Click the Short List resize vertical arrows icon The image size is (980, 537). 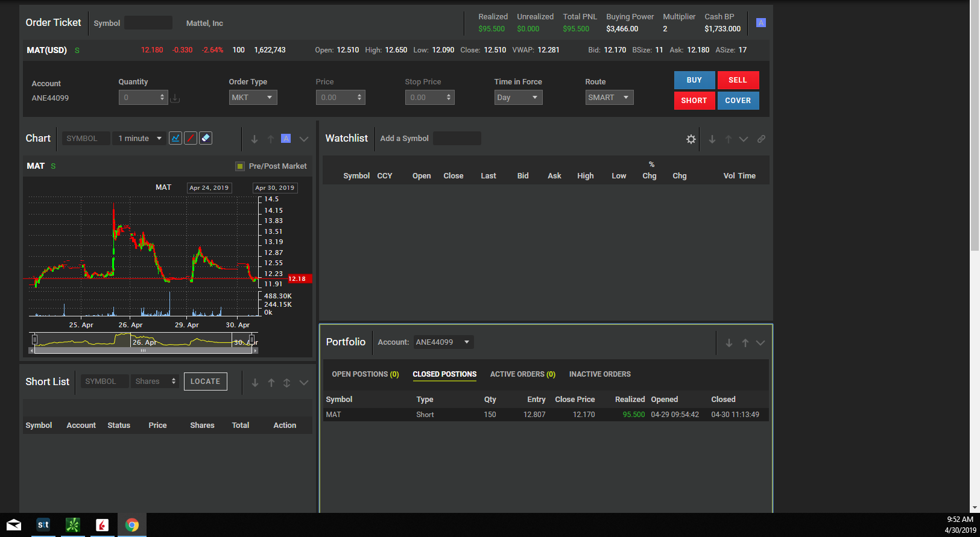click(287, 383)
